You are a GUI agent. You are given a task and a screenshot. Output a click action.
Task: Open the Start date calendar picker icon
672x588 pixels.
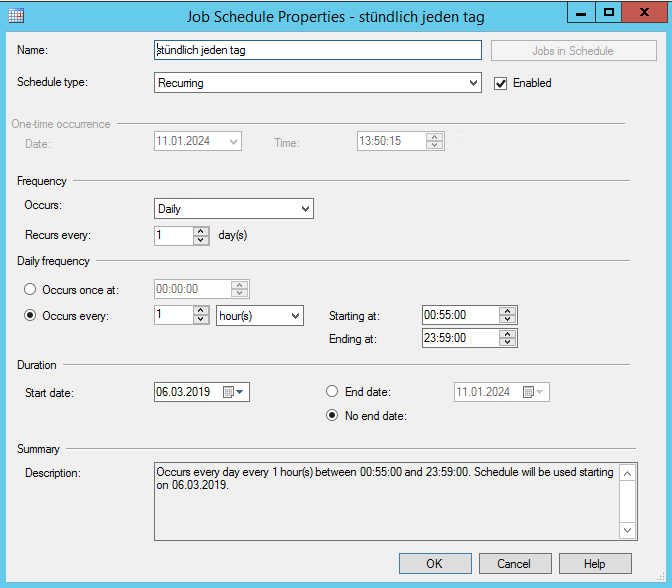pos(228,392)
